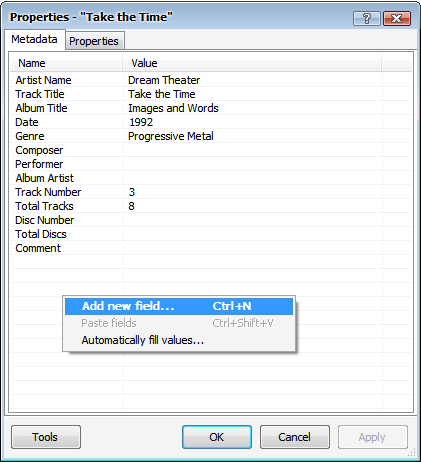Image resolution: width=421 pixels, height=462 pixels.
Task: Click the disabled Paste fields entry
Action: [179, 323]
